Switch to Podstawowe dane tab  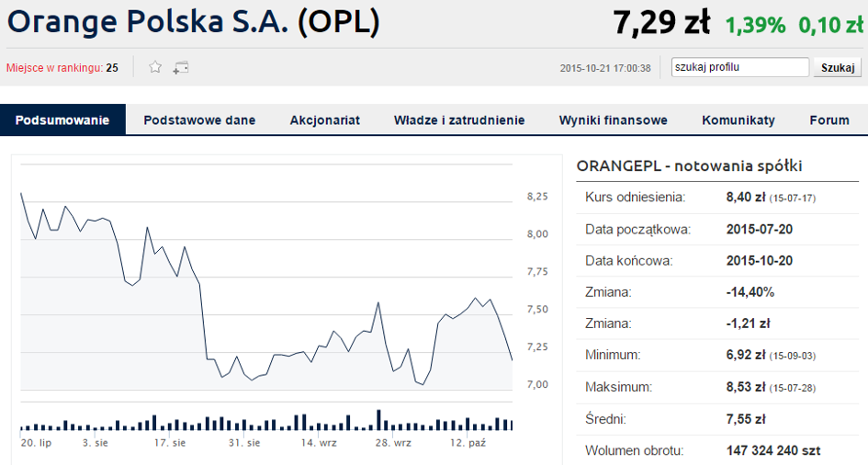[199, 120]
